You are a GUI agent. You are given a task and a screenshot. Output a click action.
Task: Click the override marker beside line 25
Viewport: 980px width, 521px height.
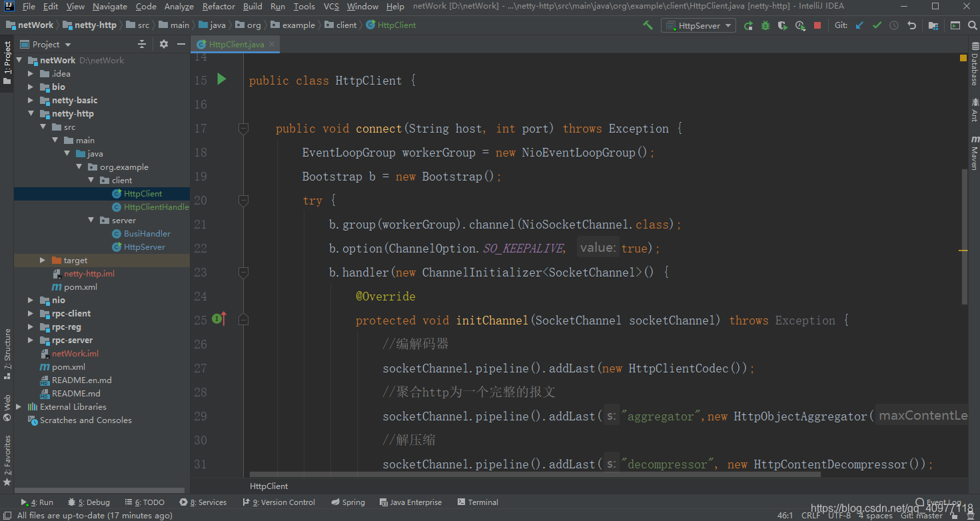coord(220,319)
